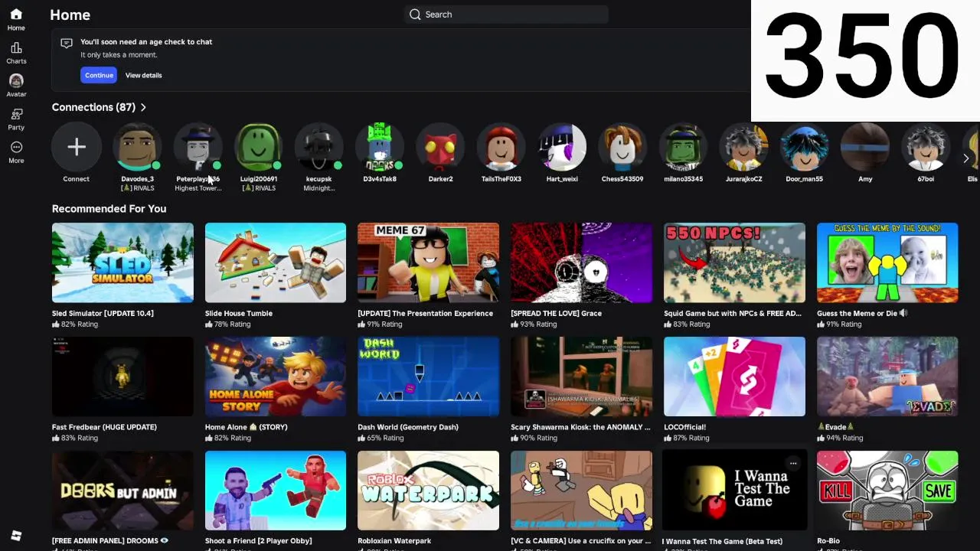
Task: Open Darker2 avatar
Action: pos(440,147)
